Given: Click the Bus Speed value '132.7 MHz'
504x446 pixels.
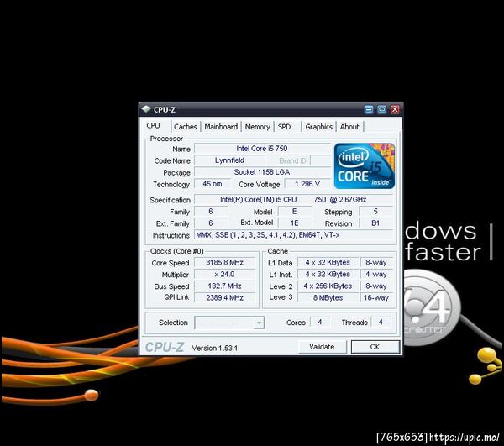Looking at the screenshot, I should pos(224,286).
